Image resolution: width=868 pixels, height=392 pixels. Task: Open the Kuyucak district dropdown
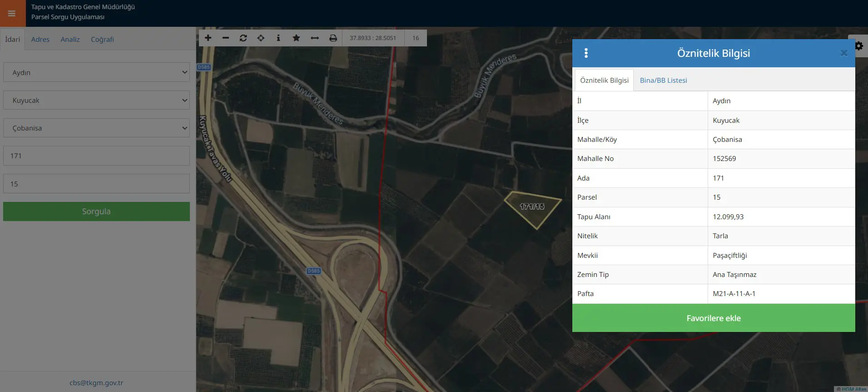coord(96,100)
